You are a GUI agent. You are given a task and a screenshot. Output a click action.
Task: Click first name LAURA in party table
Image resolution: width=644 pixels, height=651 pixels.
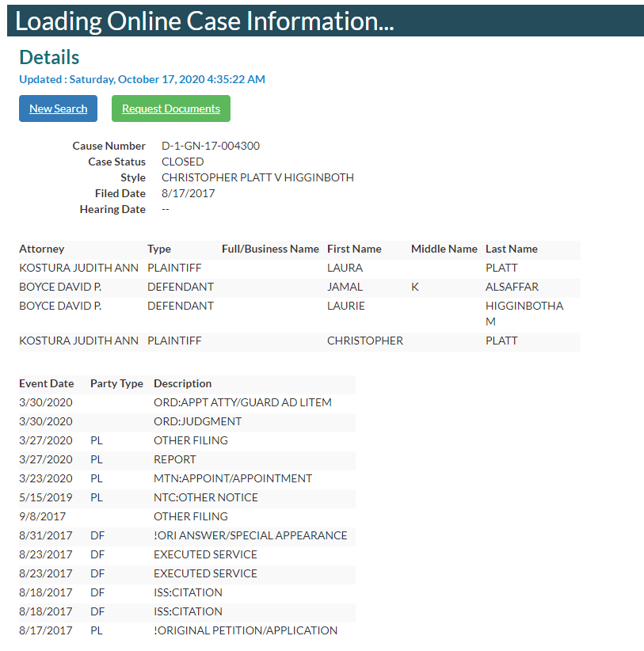tap(345, 268)
